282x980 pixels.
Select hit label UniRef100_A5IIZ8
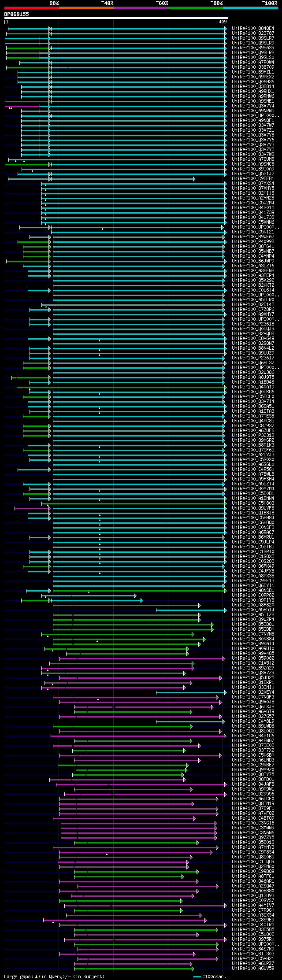click(x=253, y=615)
